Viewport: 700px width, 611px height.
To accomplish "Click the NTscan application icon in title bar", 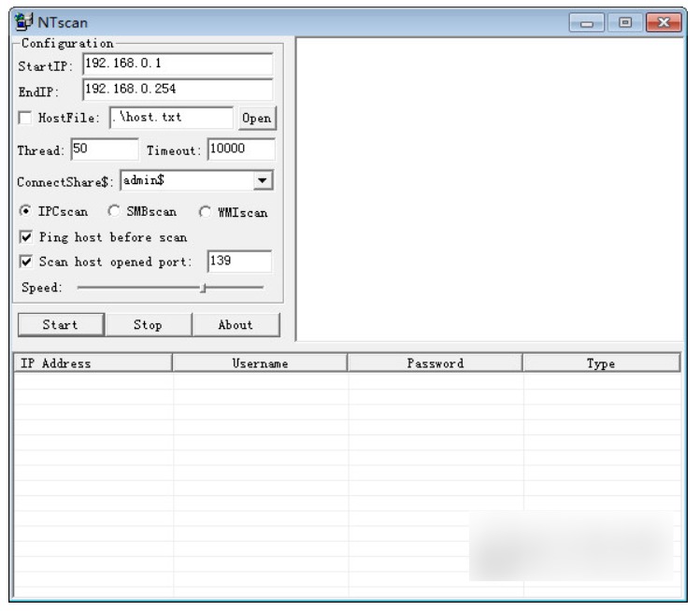I will pos(23,21).
